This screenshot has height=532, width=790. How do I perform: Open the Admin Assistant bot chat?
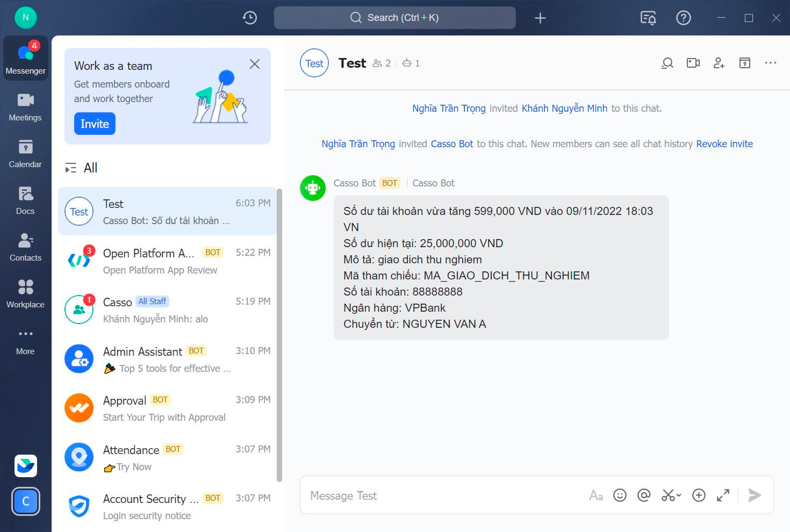[167, 360]
